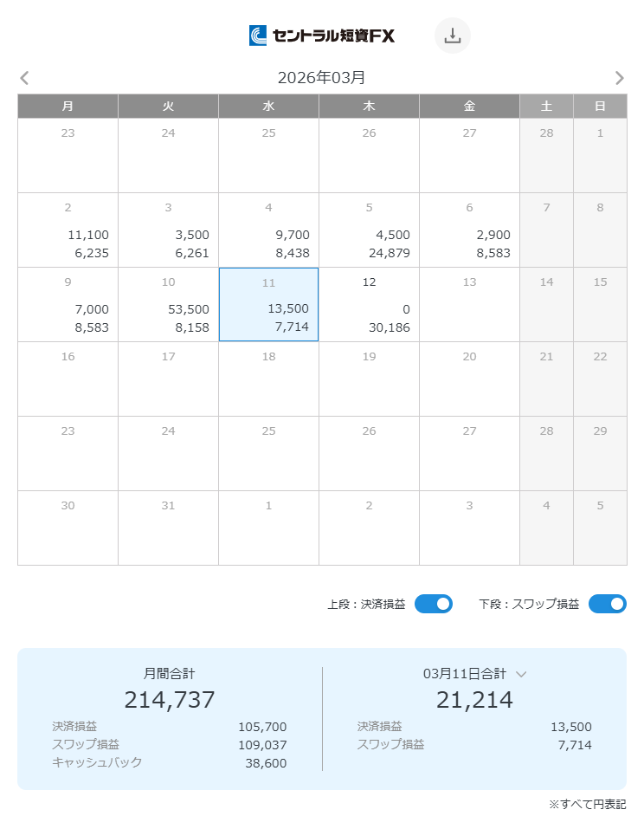Click the 月 weekday column header
644x829 pixels.
[68, 107]
